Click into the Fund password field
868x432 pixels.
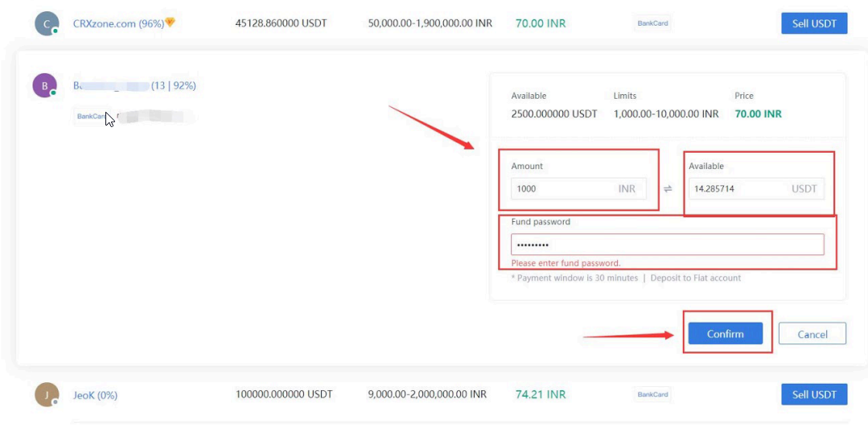(667, 245)
